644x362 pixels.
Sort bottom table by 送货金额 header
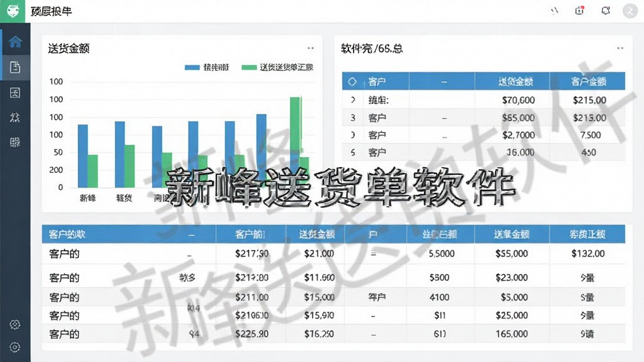(x=317, y=234)
